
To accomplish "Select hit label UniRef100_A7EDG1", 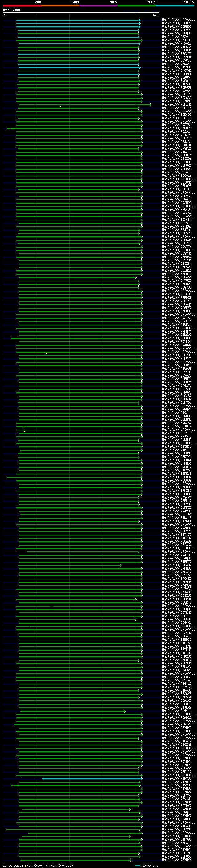I will pyautogui.click(x=177, y=50).
